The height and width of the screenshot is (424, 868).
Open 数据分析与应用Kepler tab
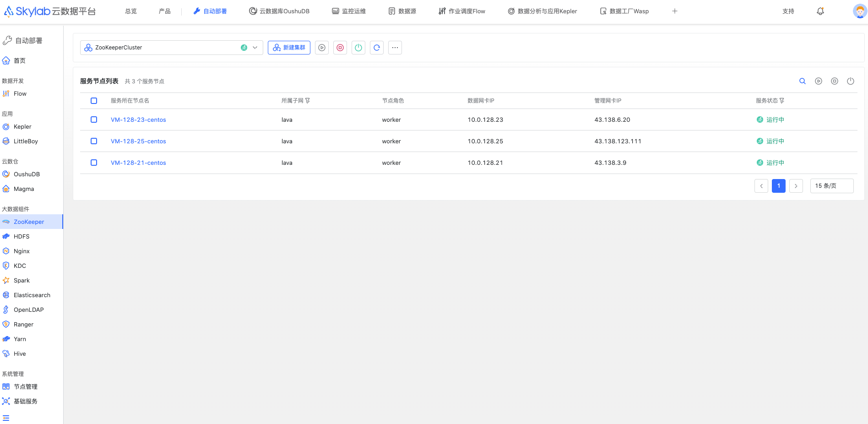pos(542,11)
